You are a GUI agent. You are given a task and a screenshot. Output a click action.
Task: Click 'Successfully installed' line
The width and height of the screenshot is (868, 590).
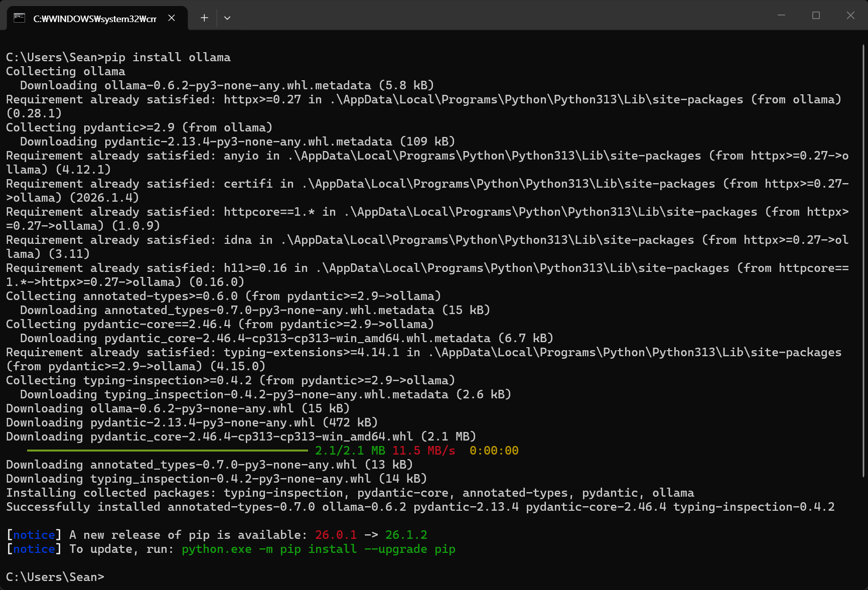pos(420,507)
